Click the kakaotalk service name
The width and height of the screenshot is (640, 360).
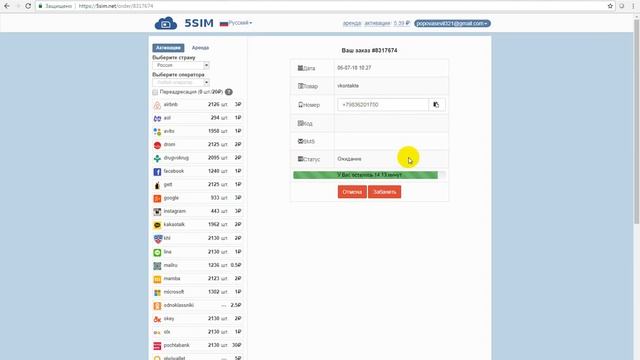click(174, 224)
